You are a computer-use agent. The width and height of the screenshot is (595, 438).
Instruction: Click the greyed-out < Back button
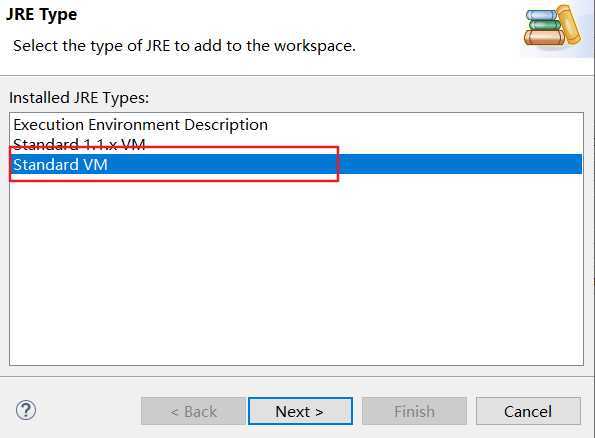point(193,411)
